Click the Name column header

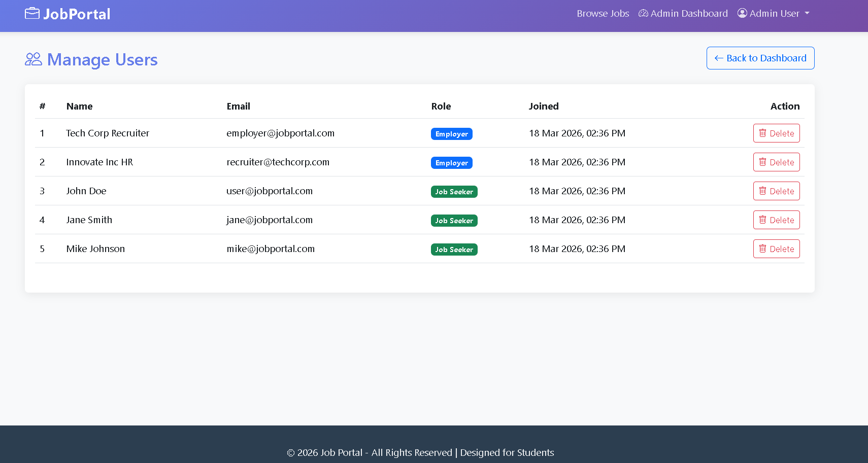point(80,106)
